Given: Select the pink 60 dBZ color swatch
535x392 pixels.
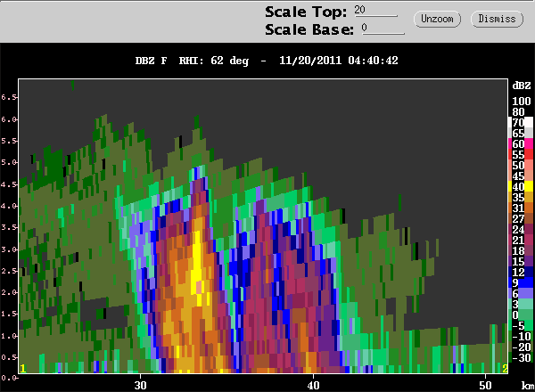Looking at the screenshot, I should coord(521,143).
